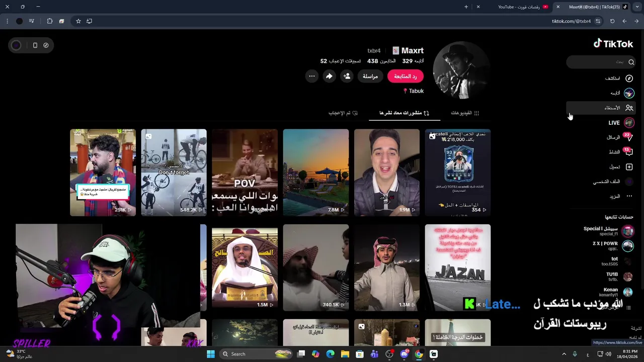Open the video with 251K views
This screenshot has width=644, height=362.
[x=103, y=172]
